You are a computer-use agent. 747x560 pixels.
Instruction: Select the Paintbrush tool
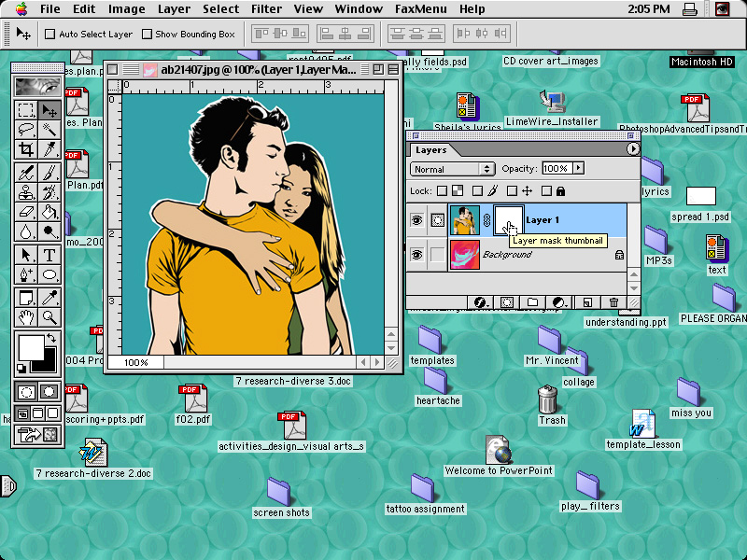49,173
